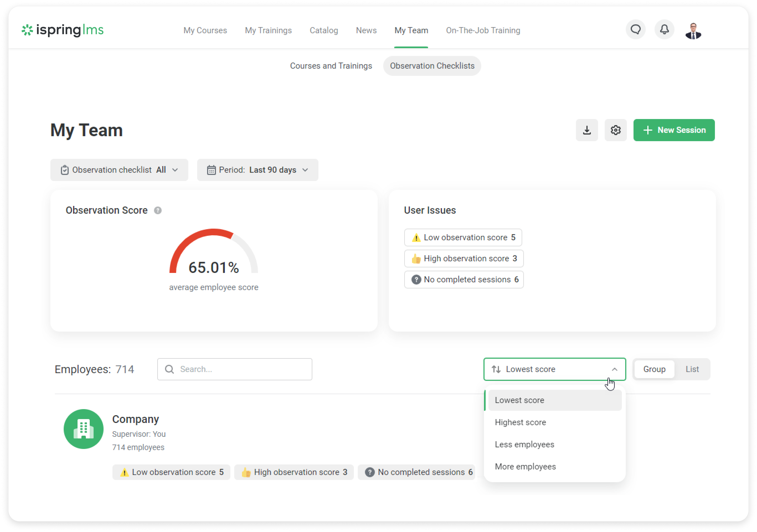This screenshot has height=532, width=757.
Task: Click the observation score gauge
Action: pyautogui.click(x=214, y=252)
